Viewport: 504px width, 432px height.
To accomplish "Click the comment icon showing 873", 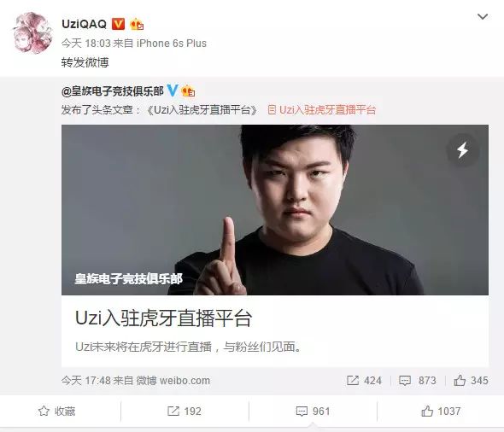I will (405, 381).
